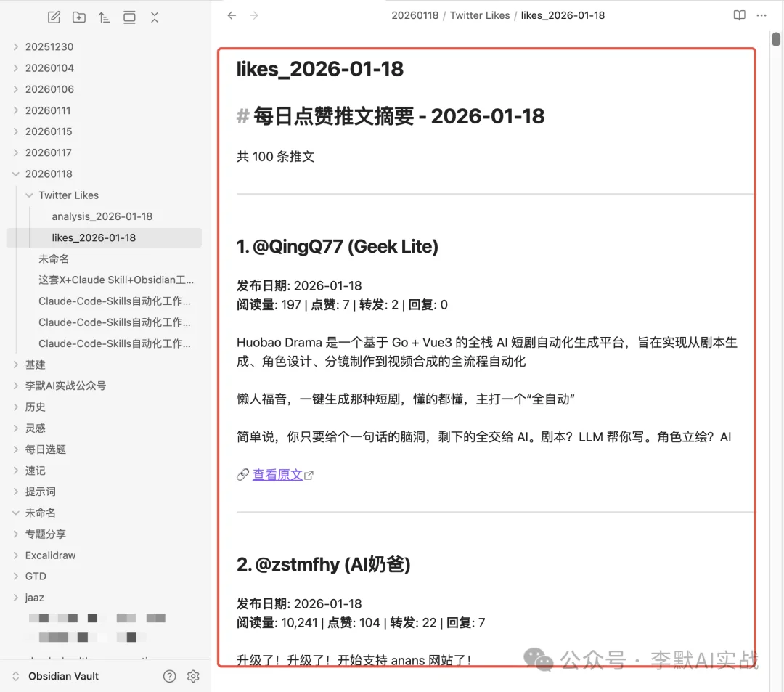The image size is (784, 692).
Task: Create a new folder via toolbar icon
Action: [x=79, y=17]
